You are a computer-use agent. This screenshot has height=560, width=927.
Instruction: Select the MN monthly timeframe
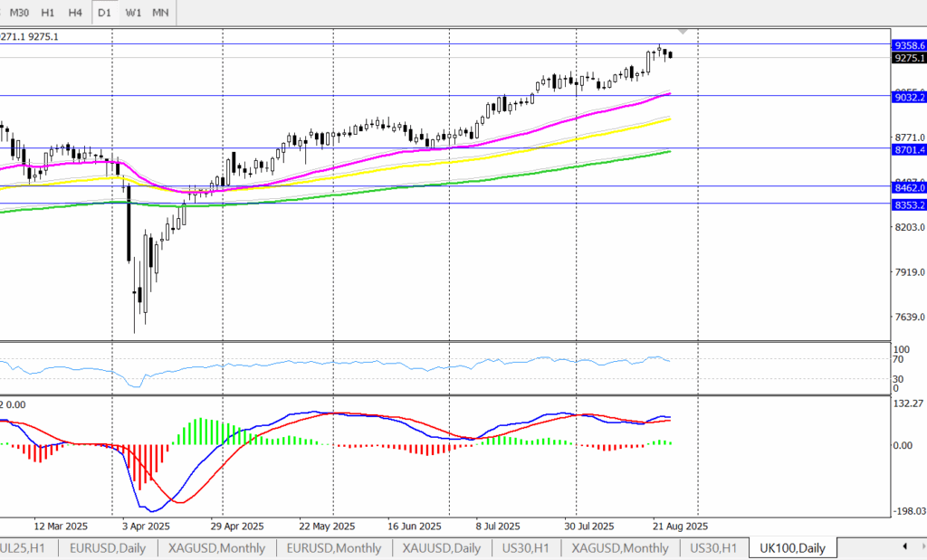(160, 13)
